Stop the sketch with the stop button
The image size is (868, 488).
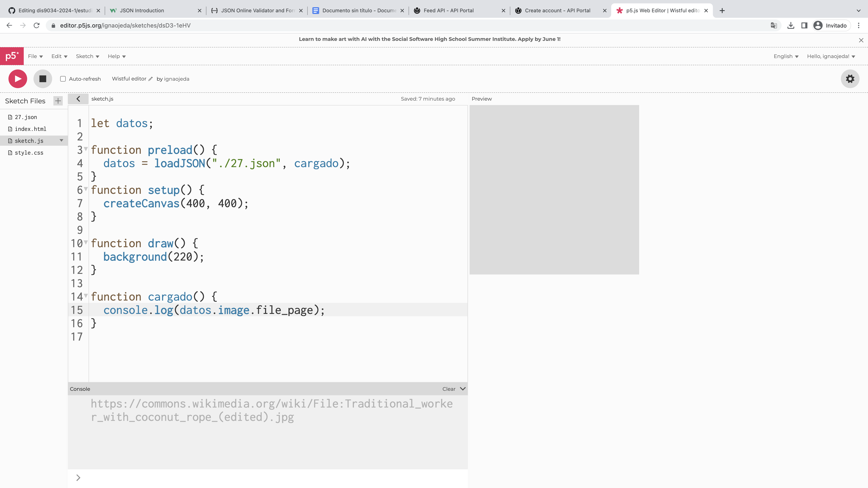click(43, 79)
